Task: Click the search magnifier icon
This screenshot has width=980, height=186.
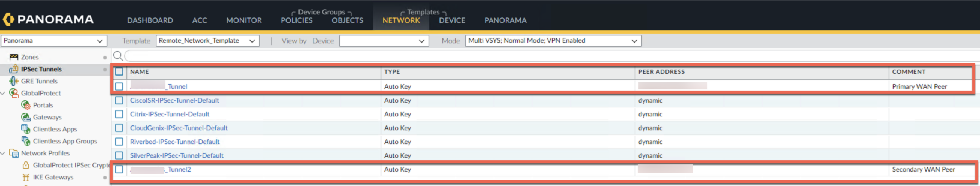Action: (x=118, y=56)
